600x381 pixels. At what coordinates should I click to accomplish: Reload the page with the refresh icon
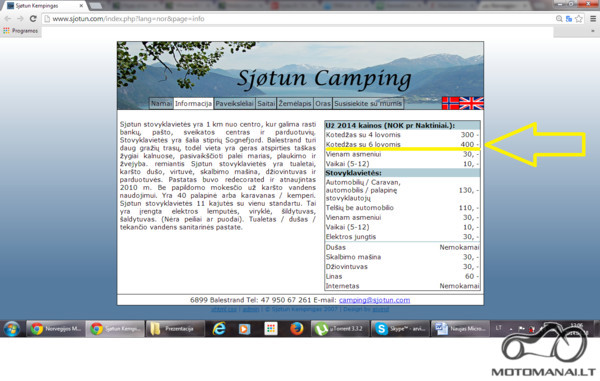coord(33,19)
